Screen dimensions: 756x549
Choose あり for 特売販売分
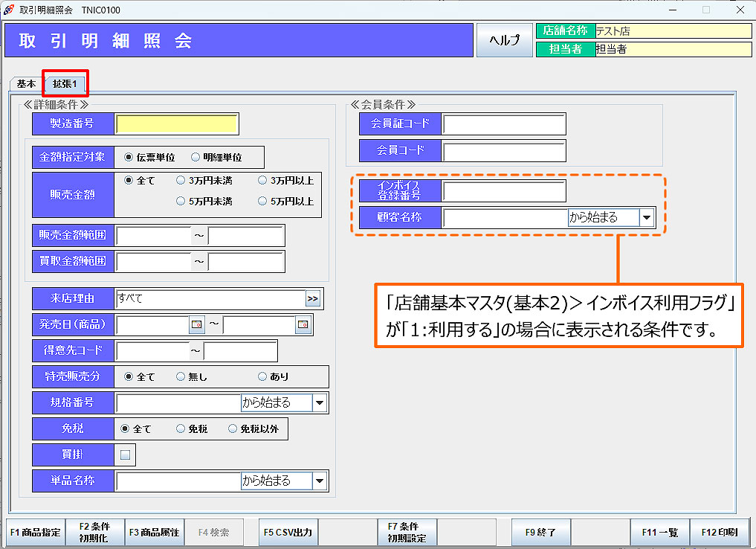click(x=262, y=377)
